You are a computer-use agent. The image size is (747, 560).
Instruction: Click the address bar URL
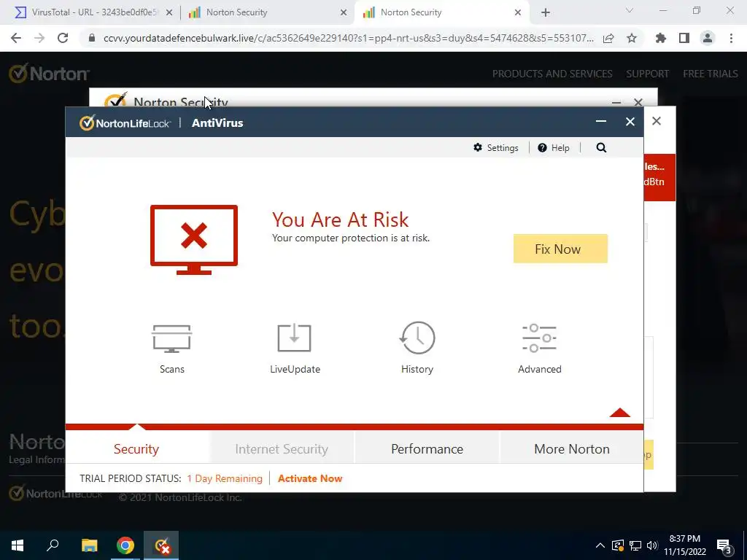(349, 38)
